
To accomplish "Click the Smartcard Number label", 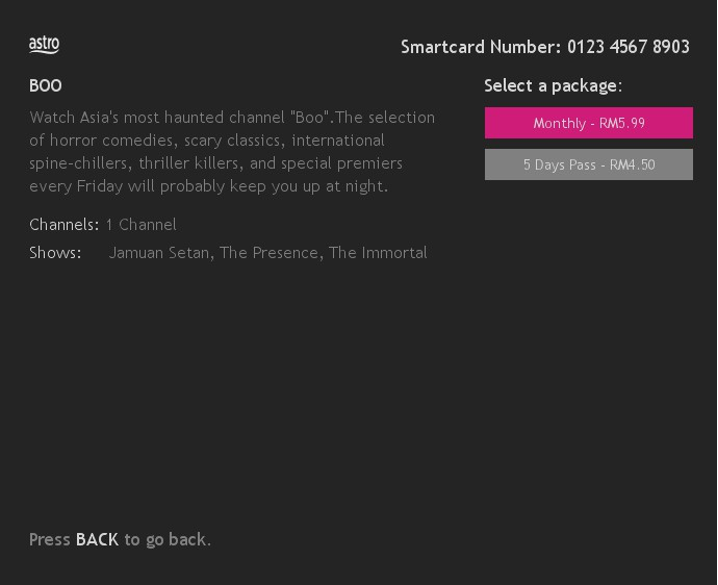I will coord(481,47).
